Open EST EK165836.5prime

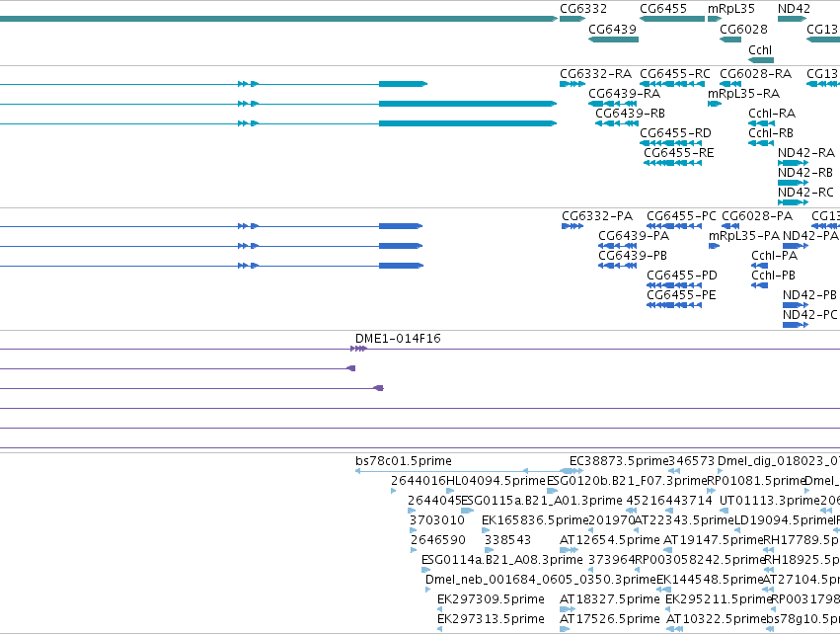[535, 520]
